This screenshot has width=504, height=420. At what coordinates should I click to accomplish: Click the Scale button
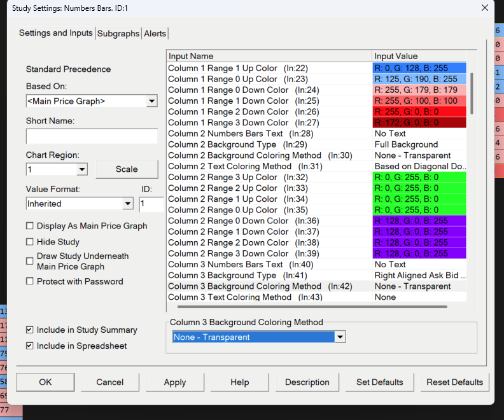pyautogui.click(x=127, y=169)
